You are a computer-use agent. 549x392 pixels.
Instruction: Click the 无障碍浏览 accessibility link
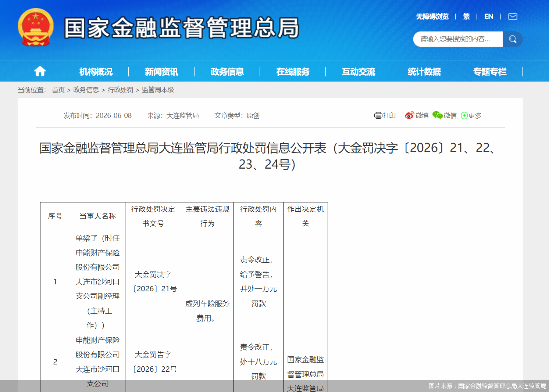(x=432, y=17)
